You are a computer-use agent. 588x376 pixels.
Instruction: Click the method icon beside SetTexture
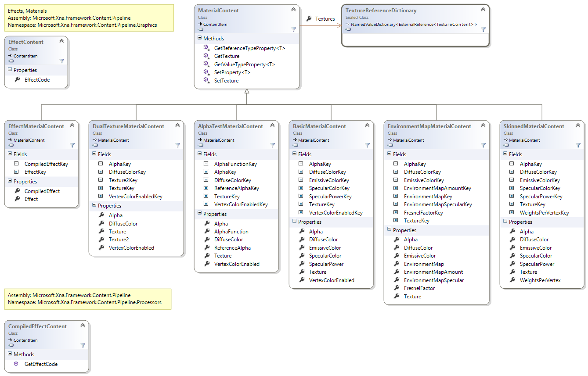click(x=206, y=81)
